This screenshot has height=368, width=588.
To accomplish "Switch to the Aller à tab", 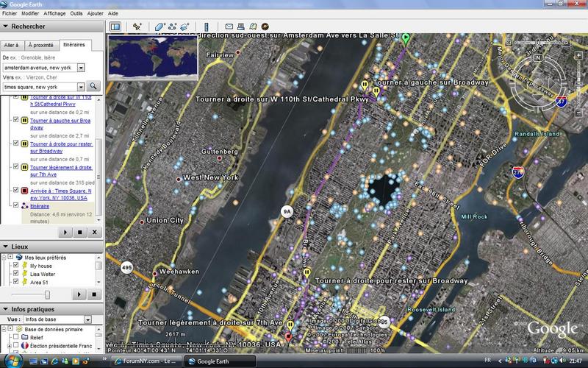I will pyautogui.click(x=11, y=46).
